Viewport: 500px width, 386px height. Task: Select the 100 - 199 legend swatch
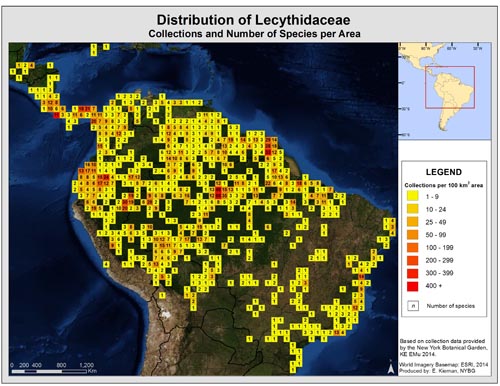(412, 247)
